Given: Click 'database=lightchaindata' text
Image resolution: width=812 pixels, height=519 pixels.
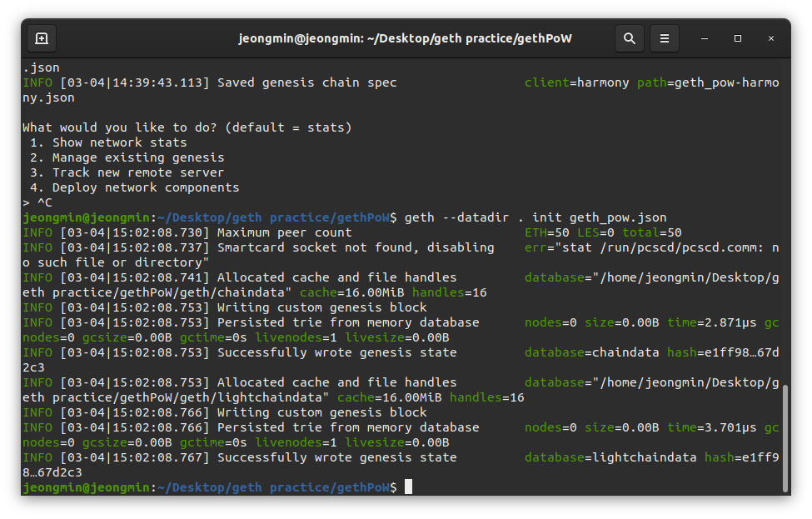Looking at the screenshot, I should tap(610, 458).
